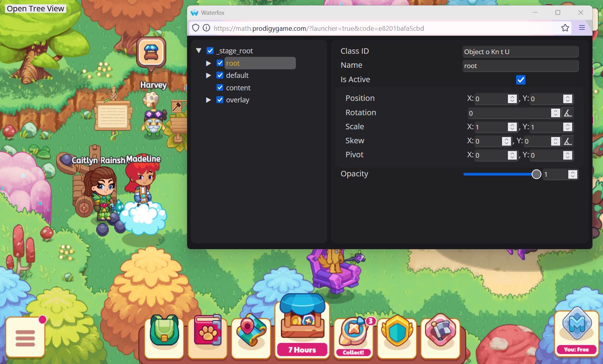
Task: Open the Waterfox application menu
Action: pos(582,28)
